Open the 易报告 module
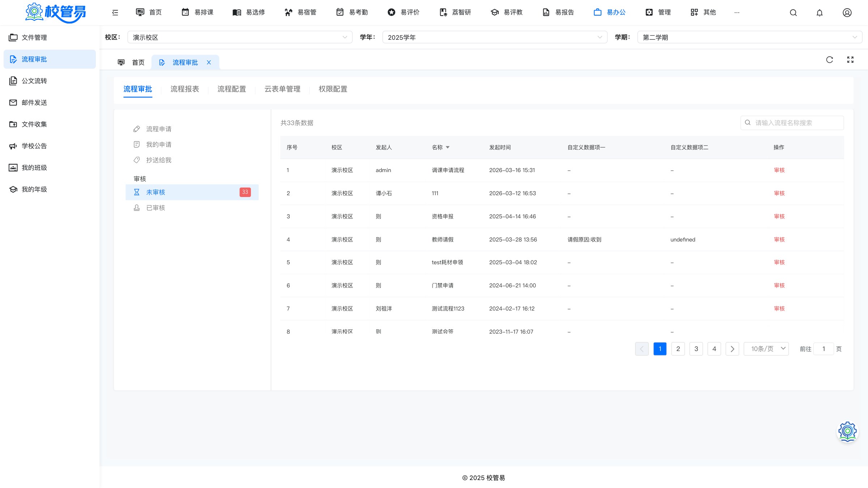The image size is (868, 488). [x=558, y=12]
